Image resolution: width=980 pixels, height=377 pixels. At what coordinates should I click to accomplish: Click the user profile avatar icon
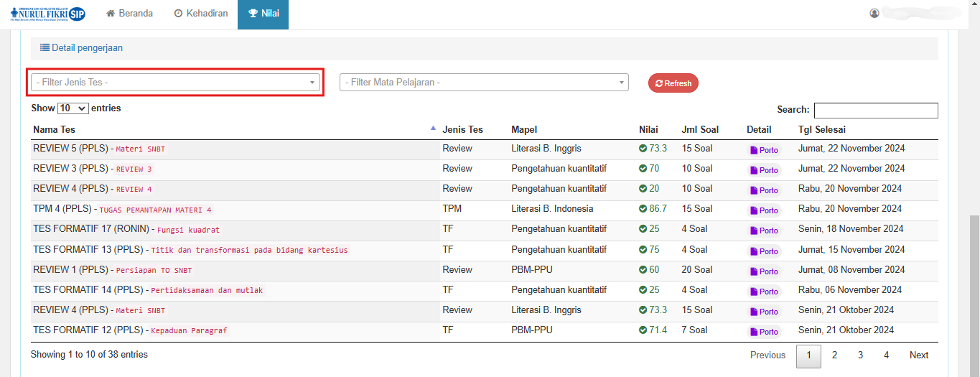coord(874,14)
